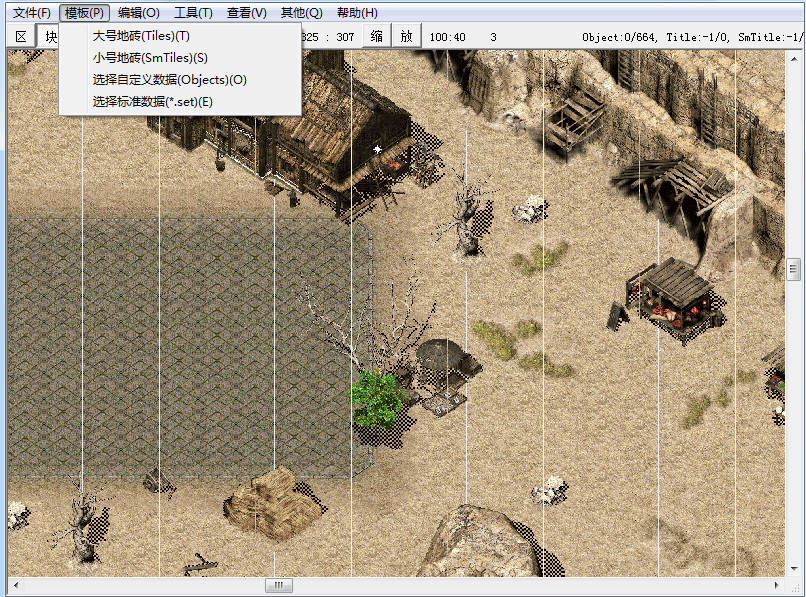Click the vertical scrollbar thumb
The image size is (806, 597).
pyautogui.click(x=794, y=269)
